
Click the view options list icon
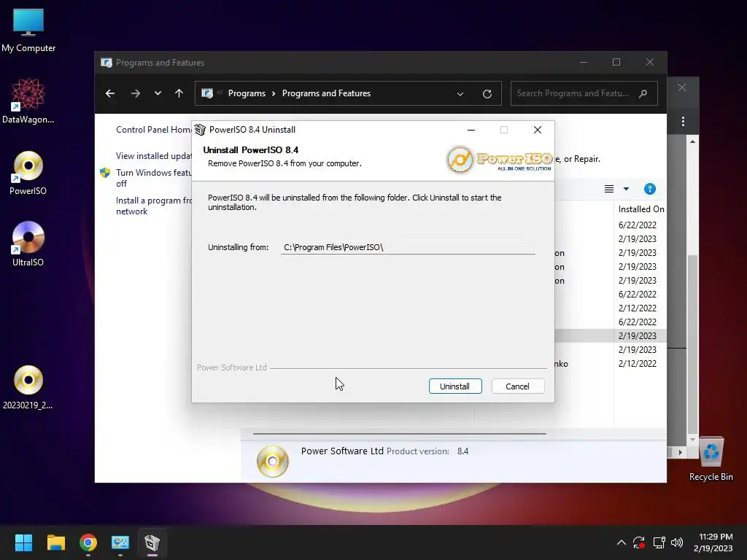tap(609, 189)
